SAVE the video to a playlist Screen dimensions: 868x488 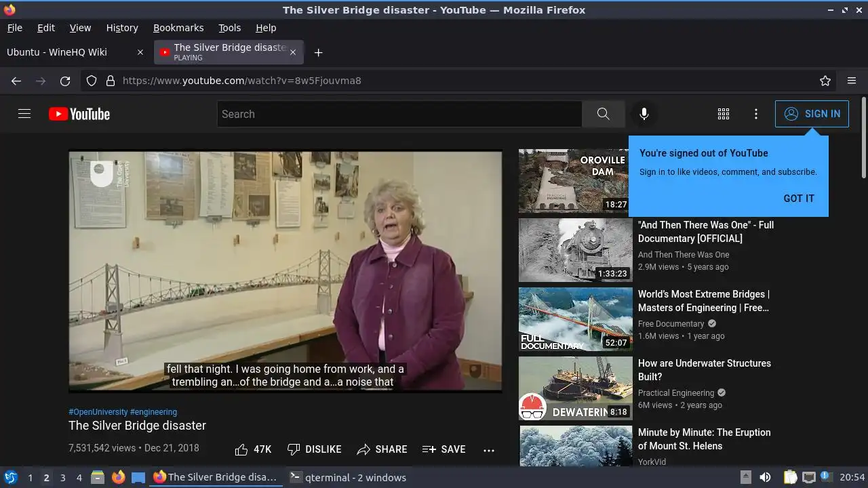(443, 449)
